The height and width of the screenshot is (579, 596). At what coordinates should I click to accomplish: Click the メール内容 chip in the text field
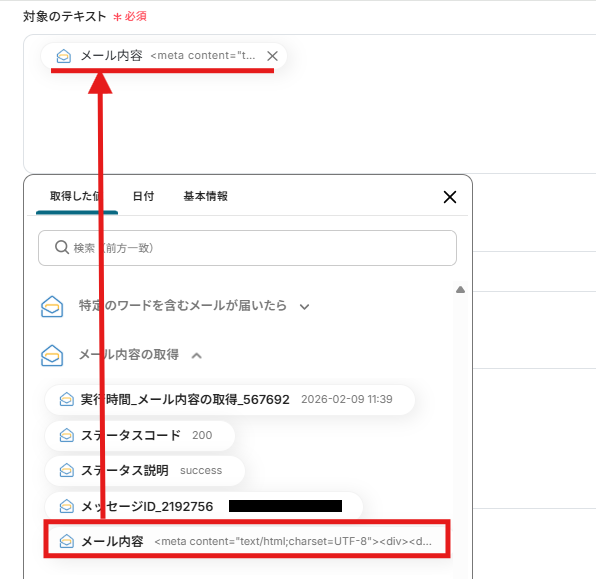163,56
